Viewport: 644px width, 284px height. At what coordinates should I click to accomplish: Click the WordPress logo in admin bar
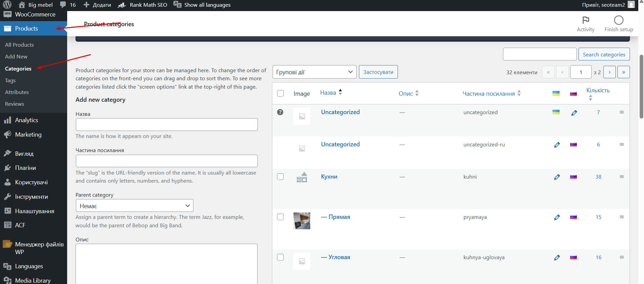(x=7, y=5)
